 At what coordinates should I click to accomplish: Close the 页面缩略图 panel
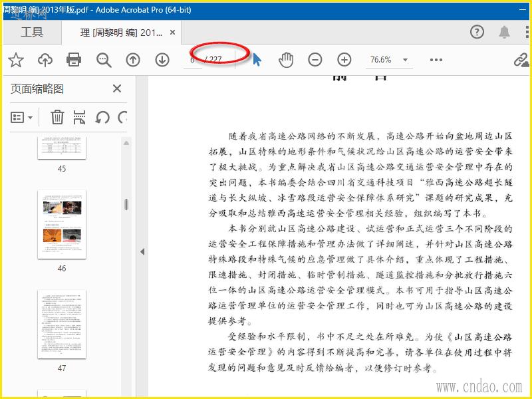pyautogui.click(x=117, y=89)
